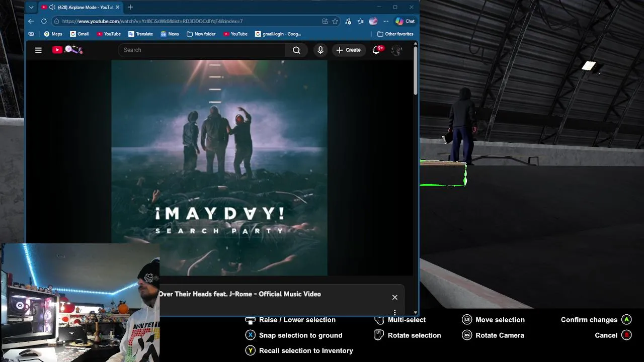Select the Airplane Mode YouTube tab

click(x=80, y=7)
